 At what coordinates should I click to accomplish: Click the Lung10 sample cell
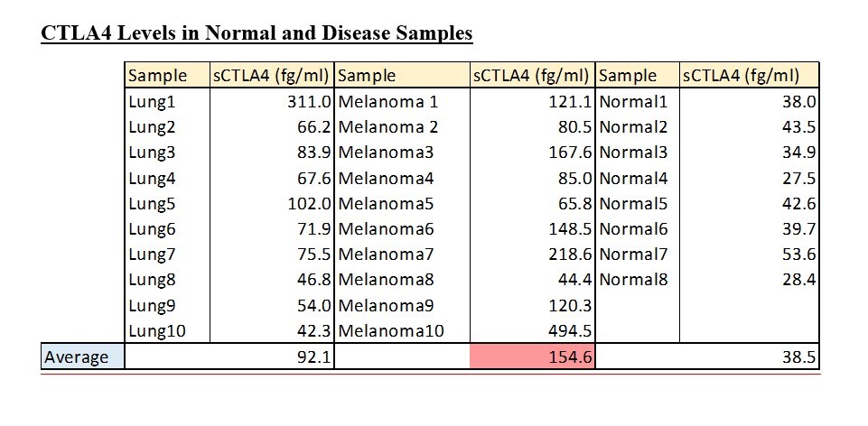pyautogui.click(x=167, y=331)
